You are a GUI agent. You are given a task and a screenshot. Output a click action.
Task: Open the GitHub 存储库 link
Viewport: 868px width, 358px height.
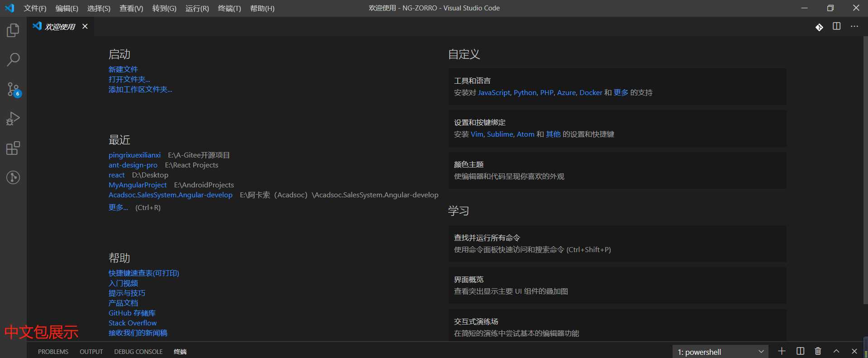[132, 313]
